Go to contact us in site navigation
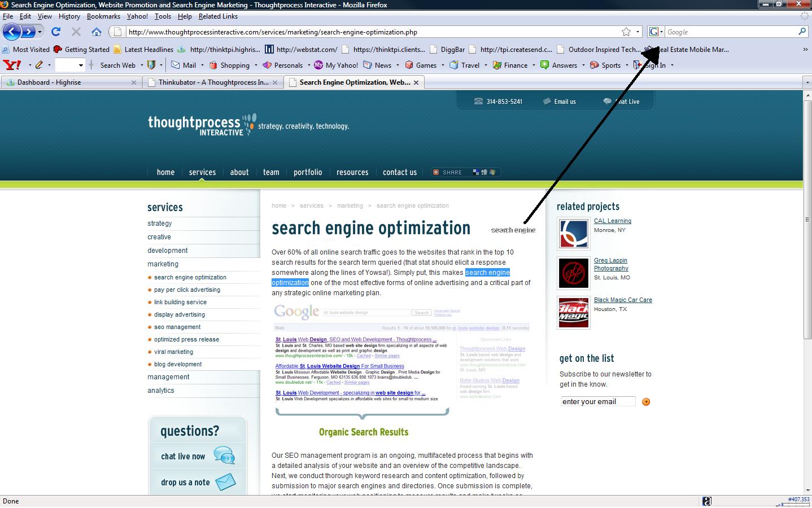This screenshot has width=812, height=508. [x=400, y=172]
